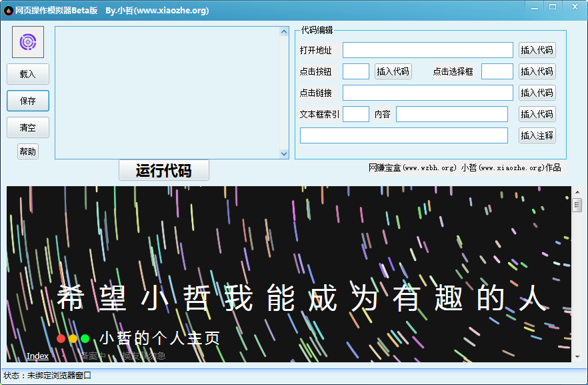
Task: Minimize the window
Action: click(535, 7)
